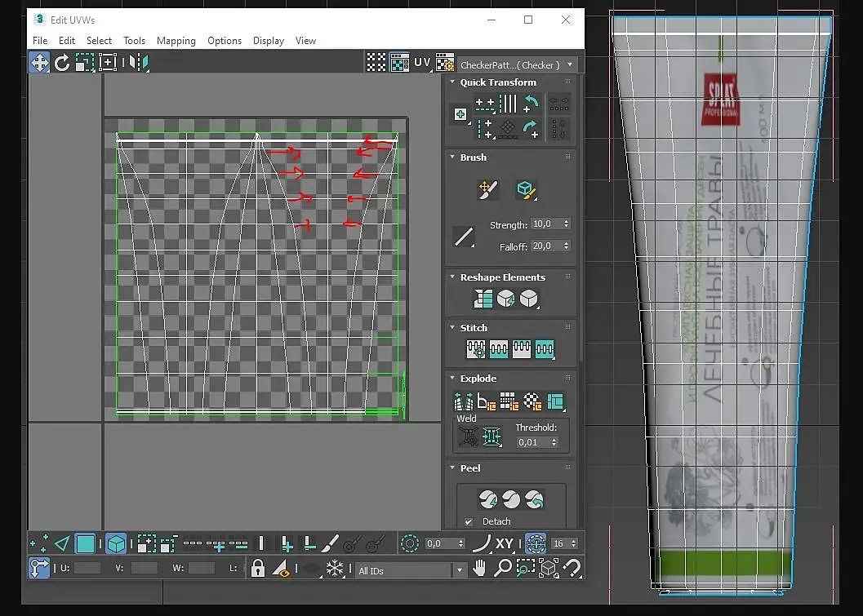Toggle the Lock Selected Subobjects padlock
This screenshot has height=616, width=863.
click(258, 568)
